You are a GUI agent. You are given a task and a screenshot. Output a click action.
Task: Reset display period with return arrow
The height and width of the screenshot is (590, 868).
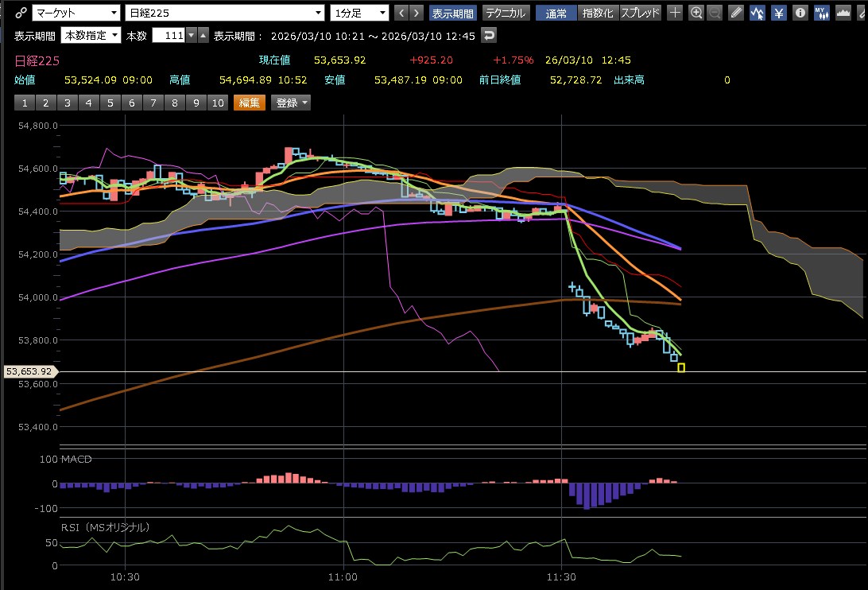(489, 36)
